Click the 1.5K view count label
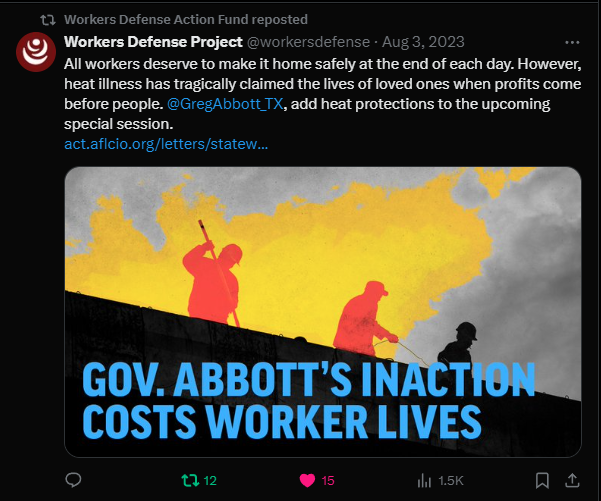 coord(451,481)
